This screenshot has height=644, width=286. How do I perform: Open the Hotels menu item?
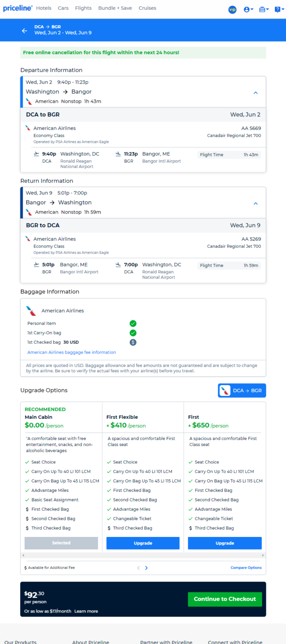[x=44, y=8]
